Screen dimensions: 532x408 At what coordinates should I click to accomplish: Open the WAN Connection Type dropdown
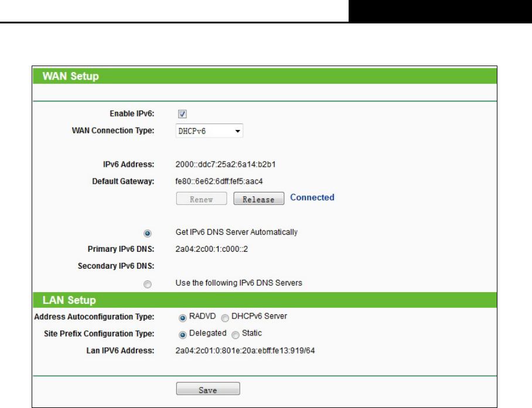(209, 131)
